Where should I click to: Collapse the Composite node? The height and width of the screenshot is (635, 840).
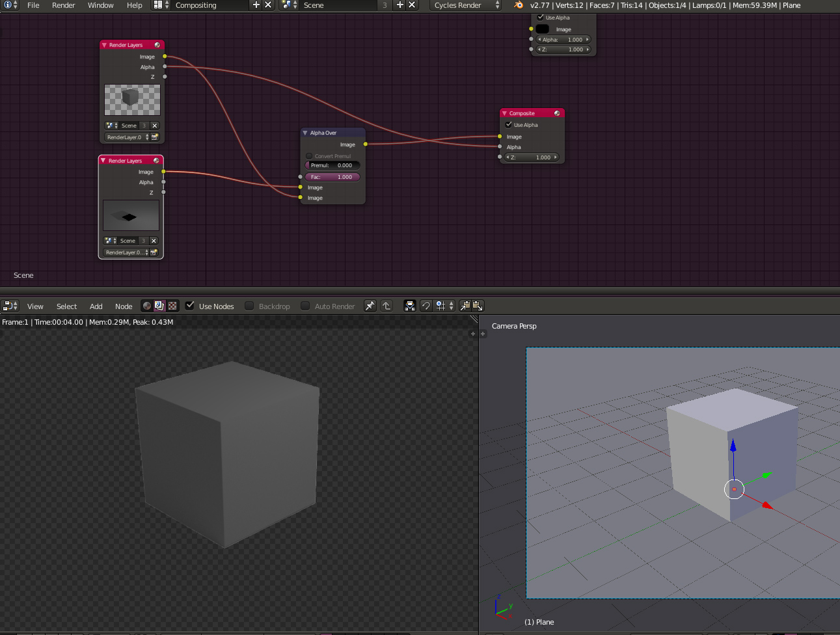(x=504, y=113)
